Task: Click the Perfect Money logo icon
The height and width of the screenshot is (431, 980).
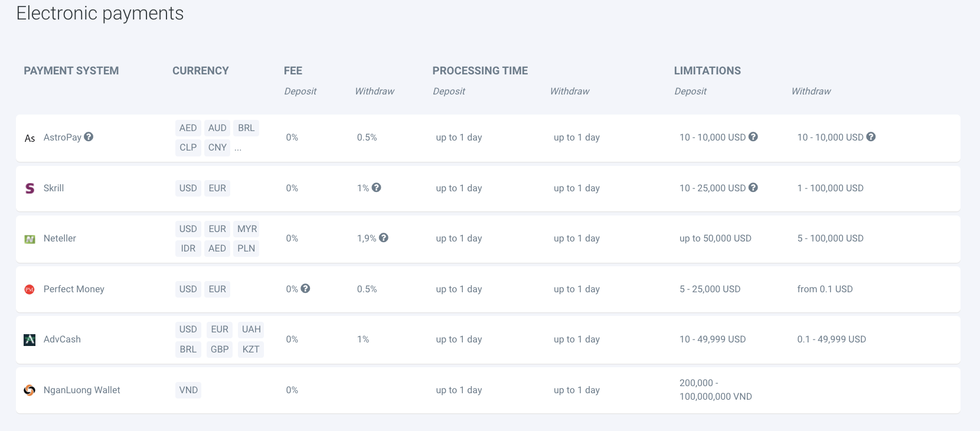Action: [x=30, y=289]
